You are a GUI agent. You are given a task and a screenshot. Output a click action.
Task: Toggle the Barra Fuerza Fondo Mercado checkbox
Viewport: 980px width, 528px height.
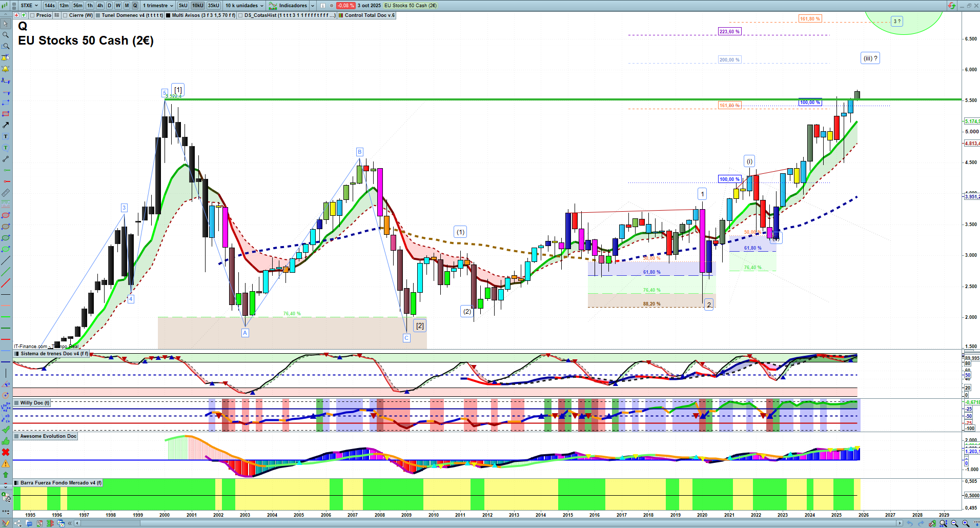click(17, 483)
